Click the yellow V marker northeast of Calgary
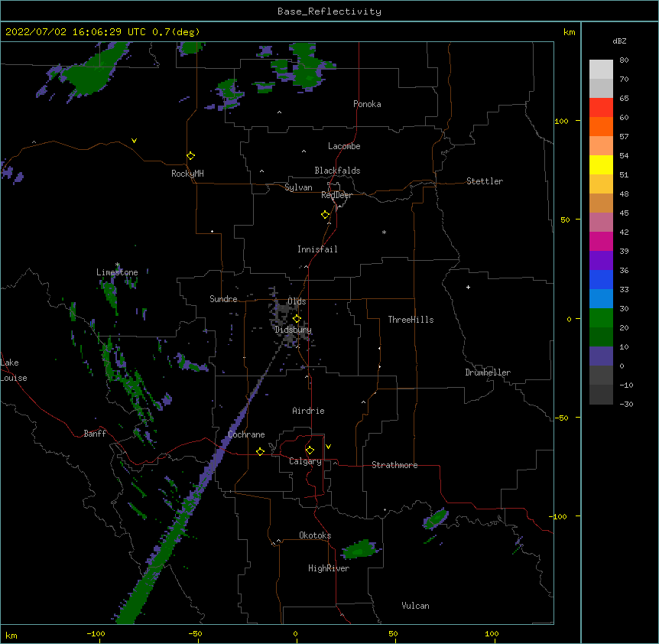659x644 pixels. [328, 447]
